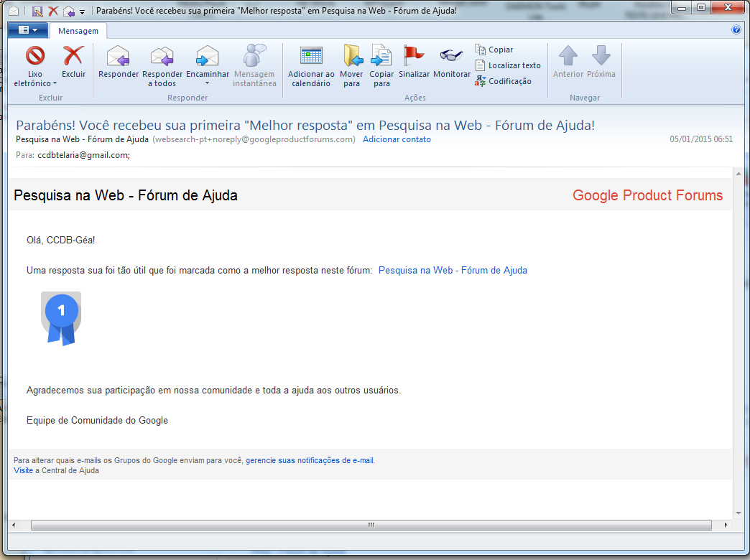
Task: Flag message with Sinalizar red flag
Action: point(414,56)
